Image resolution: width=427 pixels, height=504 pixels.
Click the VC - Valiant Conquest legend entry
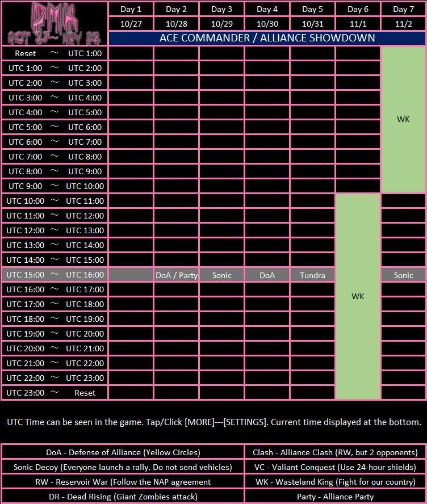336,467
